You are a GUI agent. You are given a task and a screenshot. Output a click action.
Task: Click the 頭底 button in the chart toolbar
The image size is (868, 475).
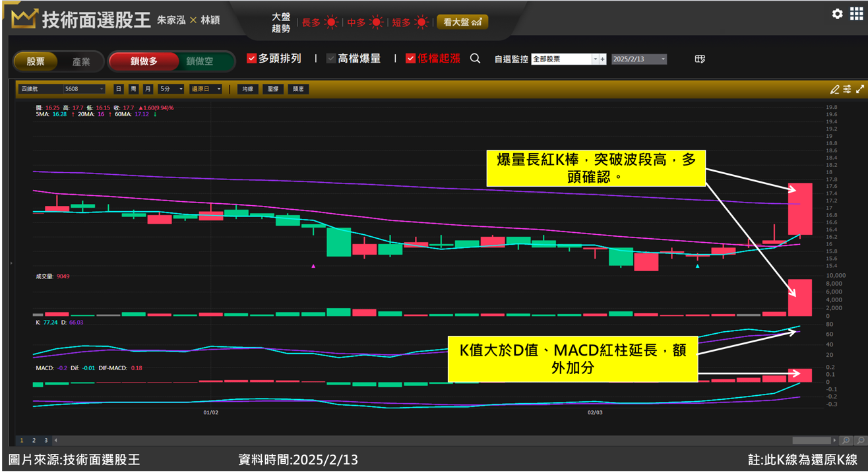(298, 89)
